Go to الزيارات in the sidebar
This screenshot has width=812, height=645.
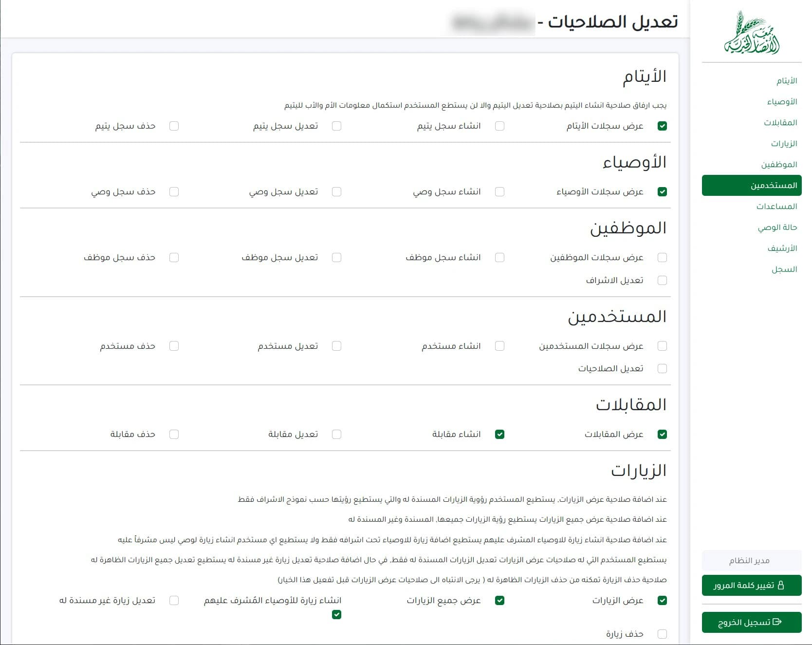(x=784, y=144)
